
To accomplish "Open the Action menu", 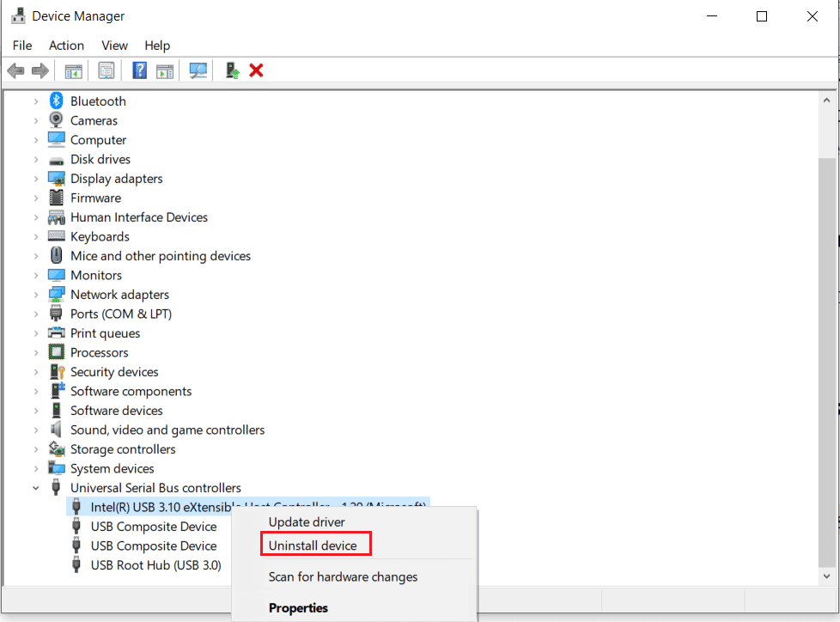I will click(66, 45).
